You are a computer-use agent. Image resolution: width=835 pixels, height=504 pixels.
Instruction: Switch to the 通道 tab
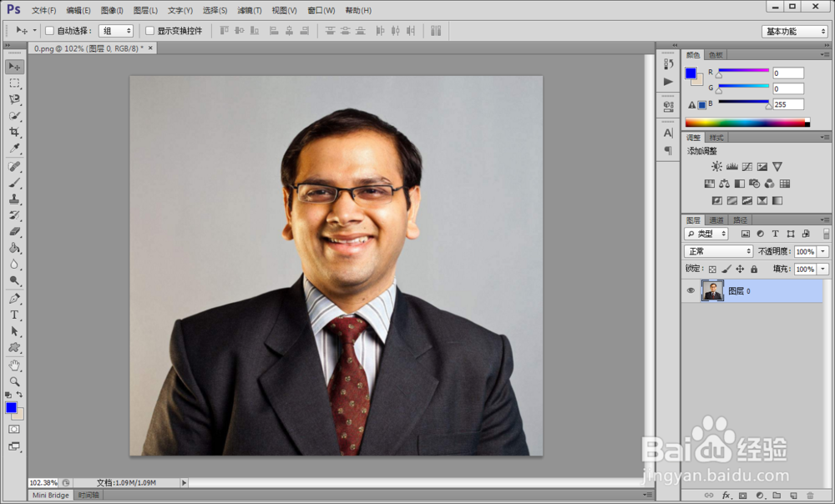(x=716, y=219)
